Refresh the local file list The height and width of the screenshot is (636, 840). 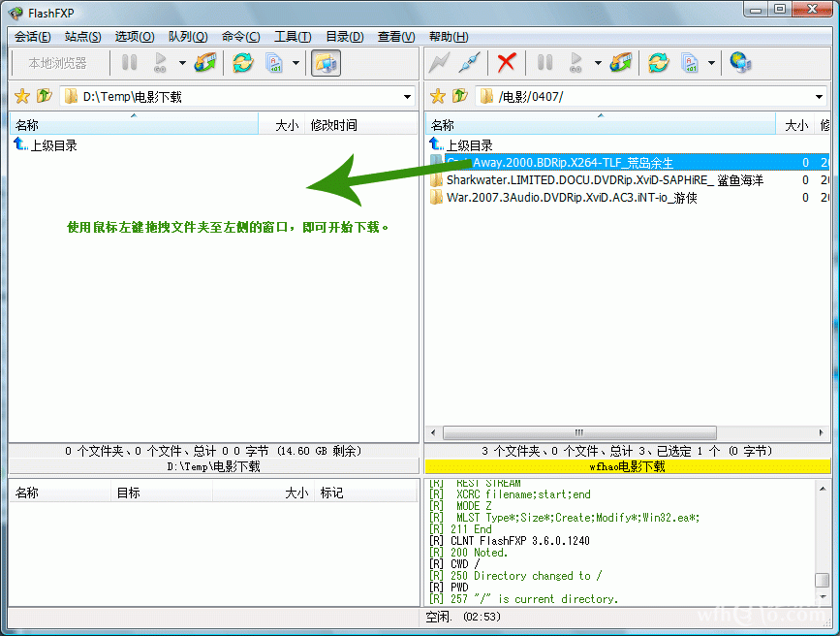click(x=242, y=63)
